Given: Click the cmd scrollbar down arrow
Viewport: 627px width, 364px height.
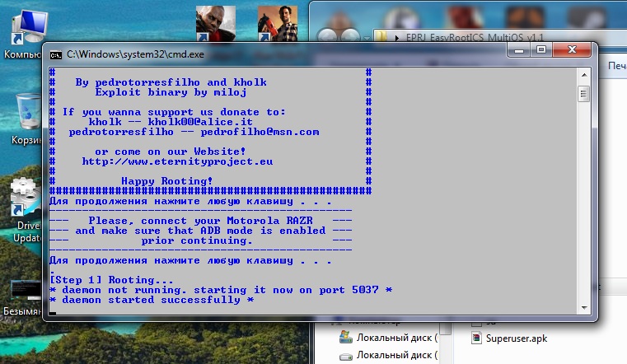Looking at the screenshot, I should click(584, 308).
